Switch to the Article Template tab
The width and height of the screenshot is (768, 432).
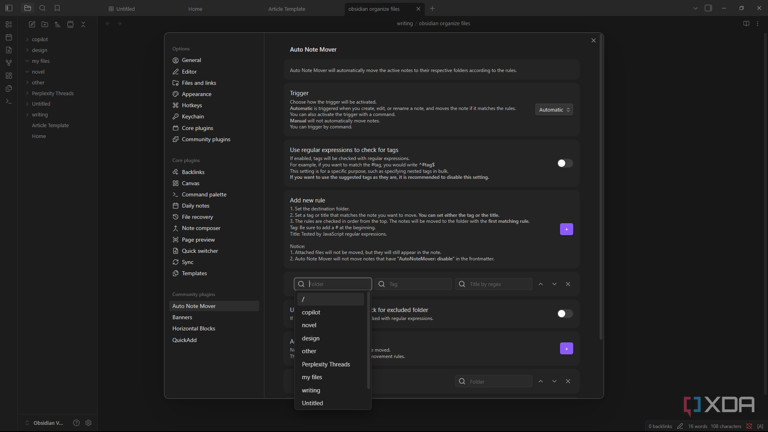[286, 9]
